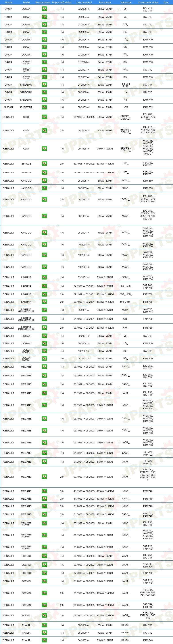The image size is (173, 644).
Task: Click fuel icon in Megane Kombi 1.4 row
Action: click(x=44, y=523)
